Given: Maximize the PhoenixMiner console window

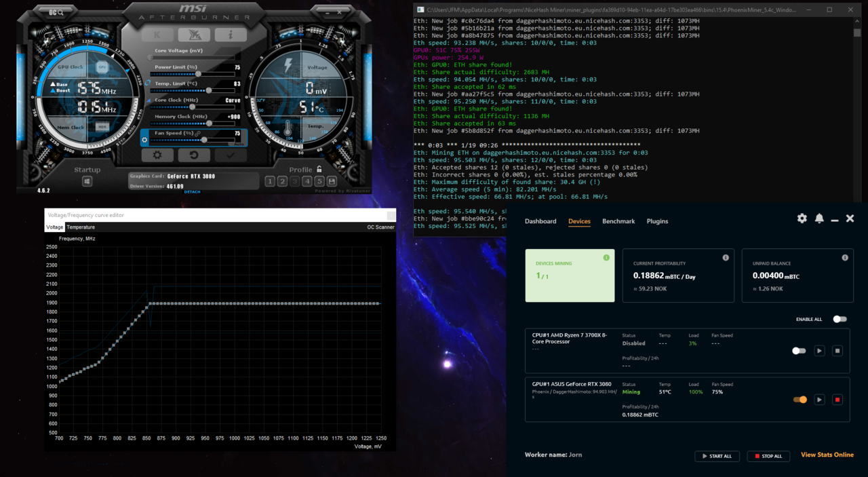Looking at the screenshot, I should pyautogui.click(x=829, y=9).
